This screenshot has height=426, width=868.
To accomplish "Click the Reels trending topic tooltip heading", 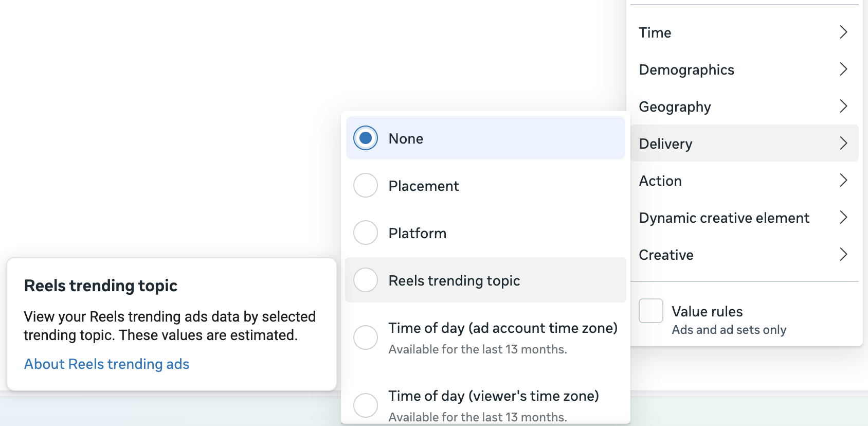I will (x=100, y=286).
